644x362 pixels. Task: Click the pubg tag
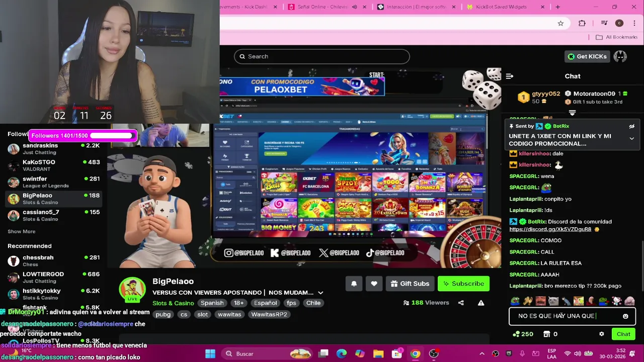(x=163, y=314)
